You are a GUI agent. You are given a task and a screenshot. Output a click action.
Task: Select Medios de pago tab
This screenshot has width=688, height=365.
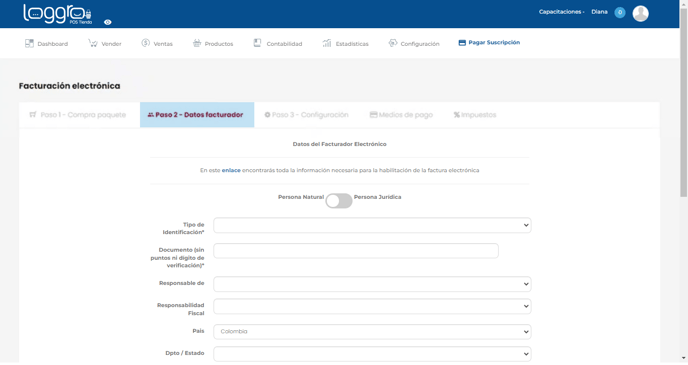pos(401,115)
